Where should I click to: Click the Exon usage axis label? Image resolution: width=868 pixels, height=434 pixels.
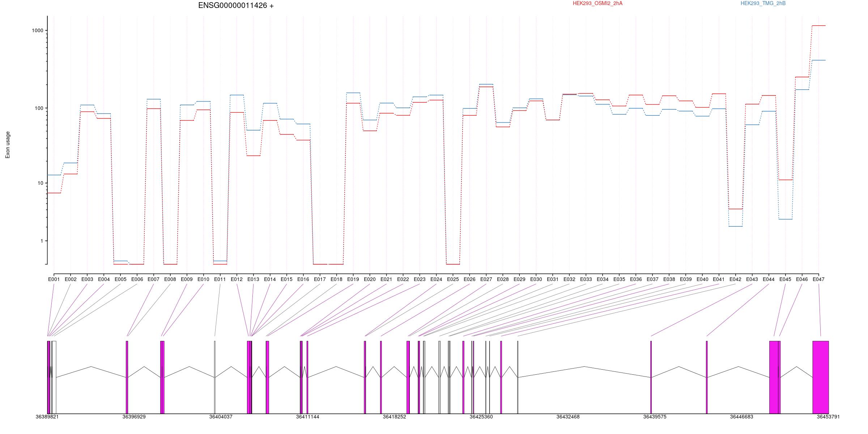(8, 145)
